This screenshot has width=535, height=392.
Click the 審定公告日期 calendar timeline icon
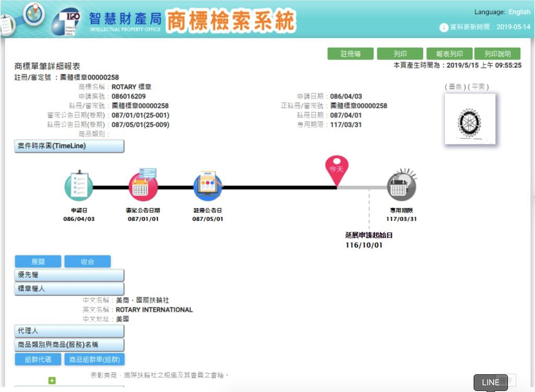(143, 184)
